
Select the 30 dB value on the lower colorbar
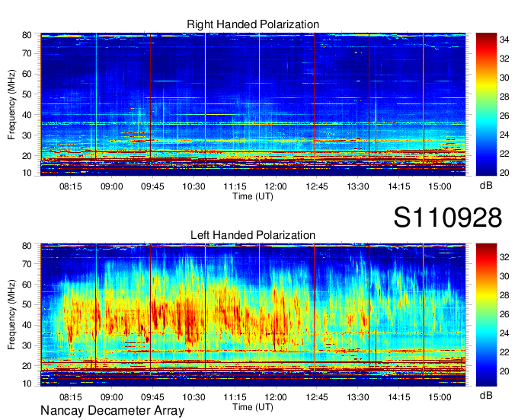504,276
